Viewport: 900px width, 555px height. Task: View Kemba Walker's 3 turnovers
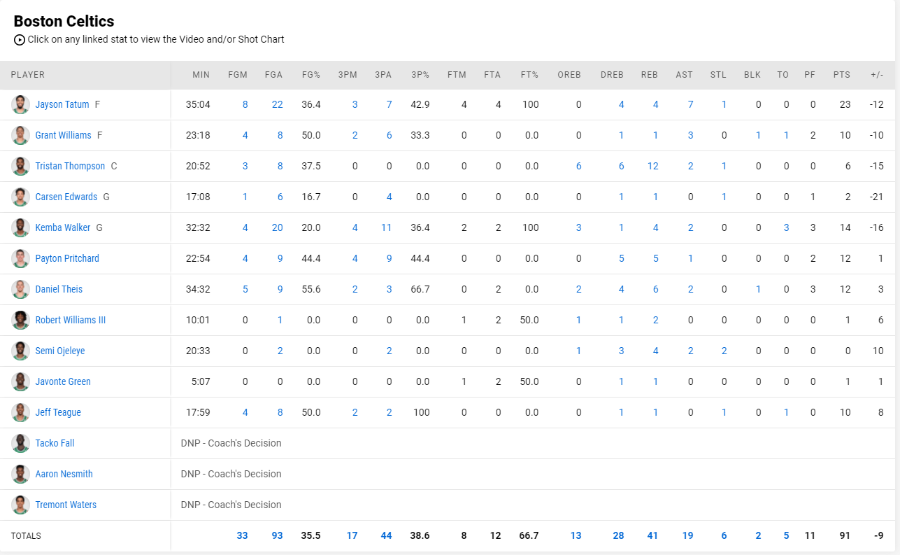[786, 228]
